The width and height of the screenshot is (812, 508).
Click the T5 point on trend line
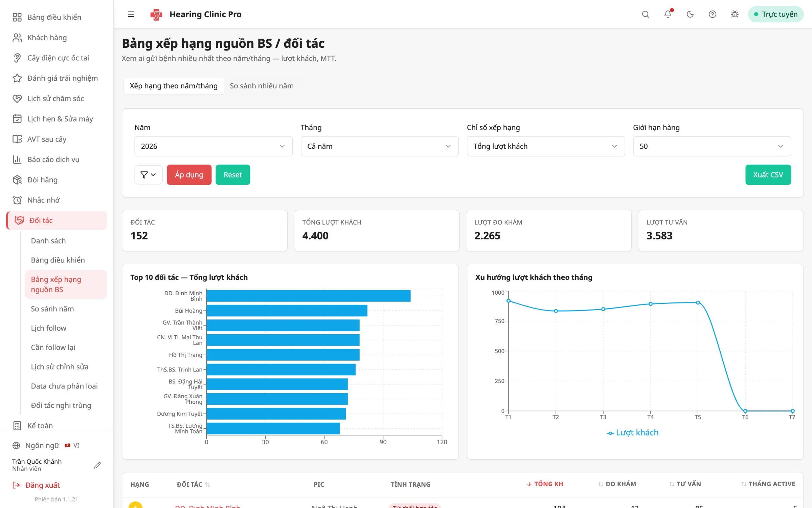point(698,302)
